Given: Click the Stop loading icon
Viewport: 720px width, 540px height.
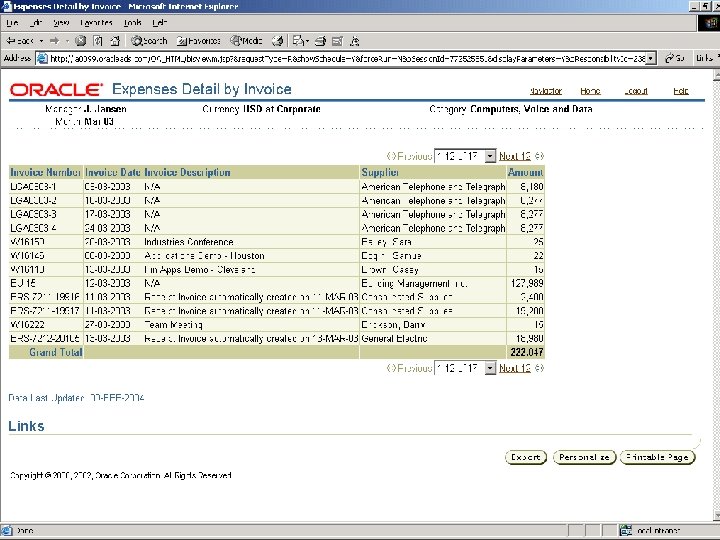Looking at the screenshot, I should [80, 41].
